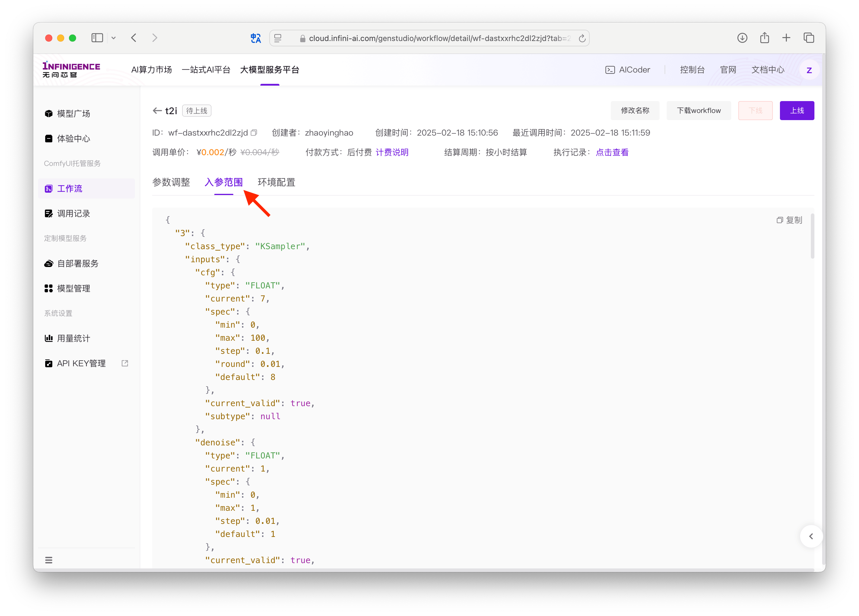Open 调用记录 in the sidebar
The image size is (859, 616).
86,214
